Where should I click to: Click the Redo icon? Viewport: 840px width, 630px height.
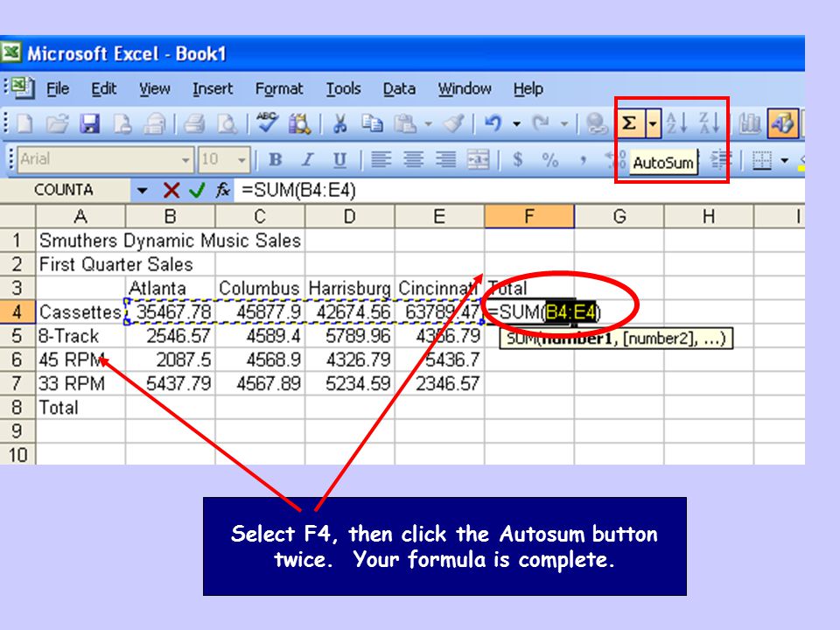coord(541,124)
